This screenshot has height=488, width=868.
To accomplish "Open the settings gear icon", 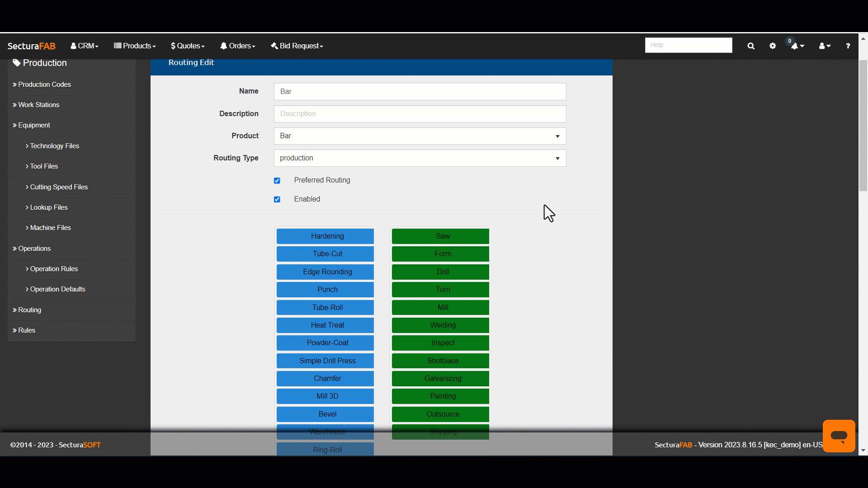I will (773, 46).
